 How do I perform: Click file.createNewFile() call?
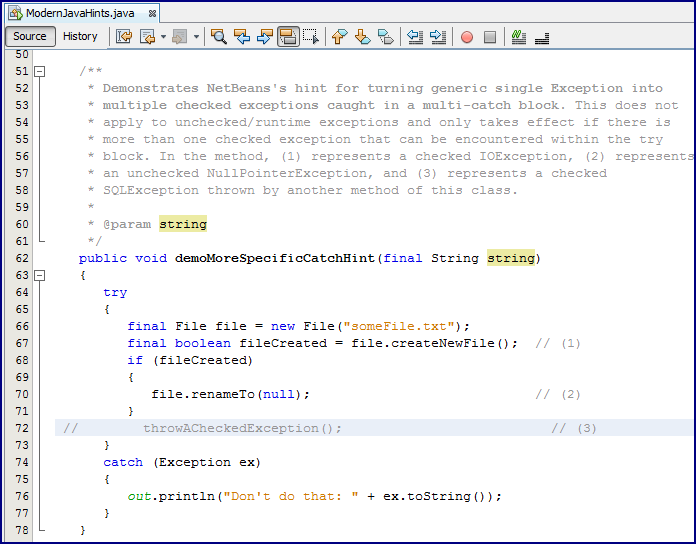(430, 343)
